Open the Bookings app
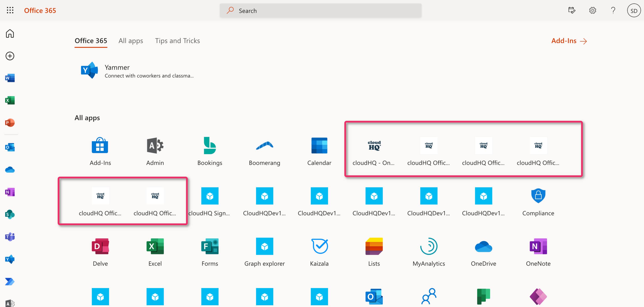 point(210,152)
